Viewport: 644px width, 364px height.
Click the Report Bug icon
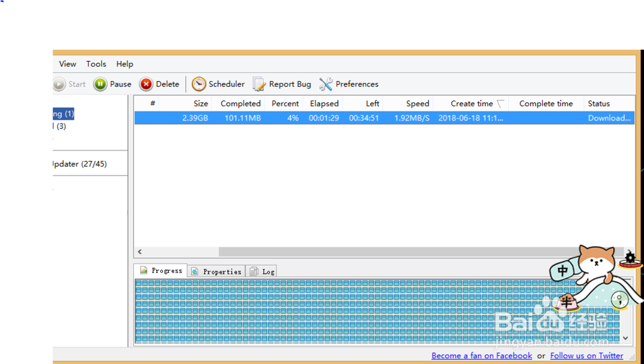click(x=259, y=84)
